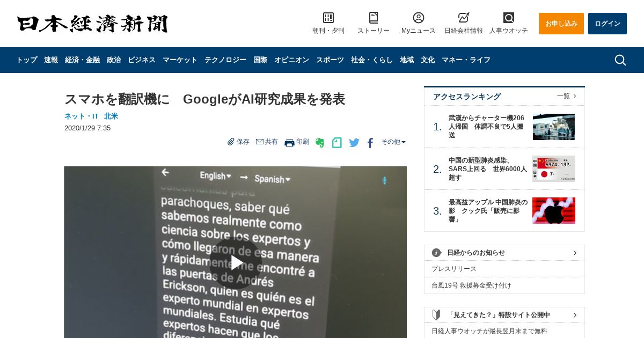Open the plane thumbnail of ranking 1

coord(554,127)
